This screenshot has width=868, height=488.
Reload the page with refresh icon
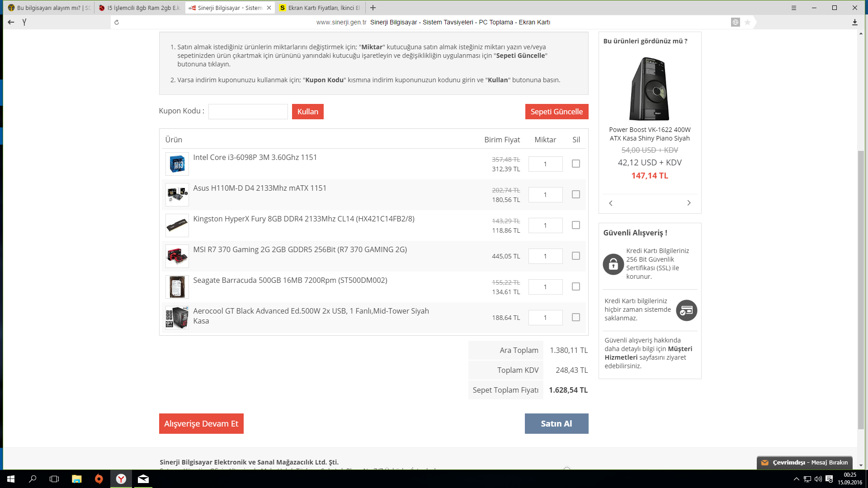117,22
